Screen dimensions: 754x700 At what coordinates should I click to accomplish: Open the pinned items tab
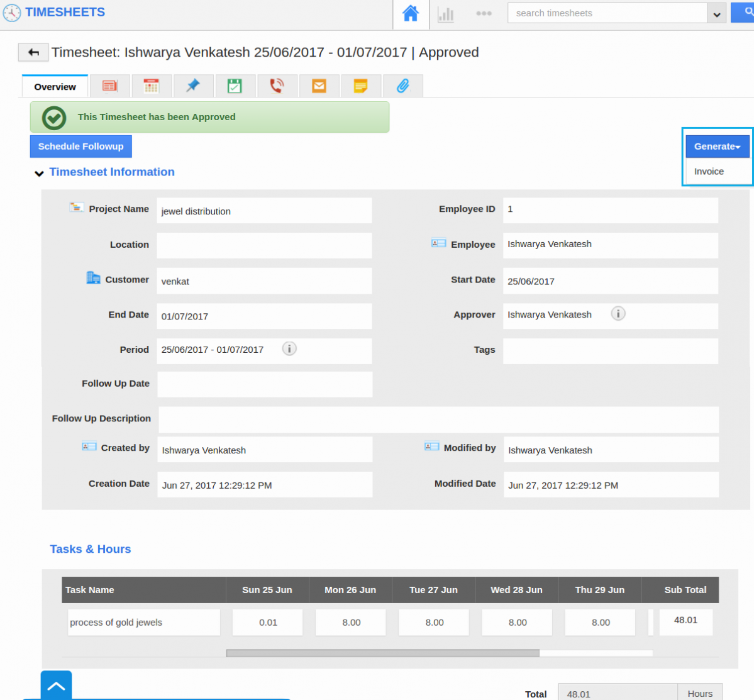coord(193,86)
